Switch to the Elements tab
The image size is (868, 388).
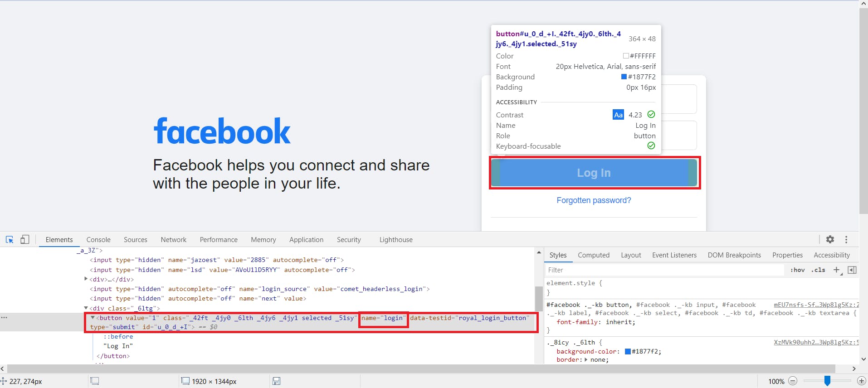point(59,240)
